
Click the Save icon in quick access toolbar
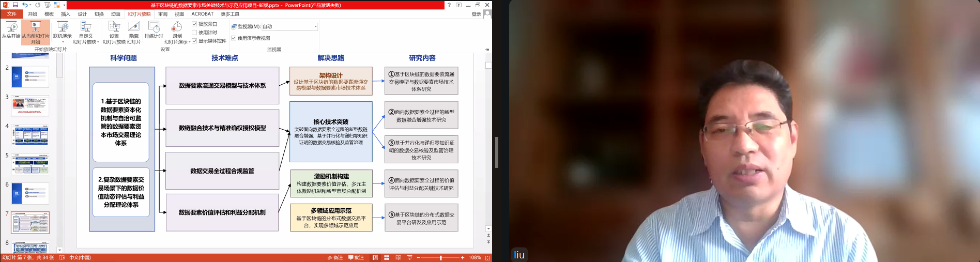16,5
